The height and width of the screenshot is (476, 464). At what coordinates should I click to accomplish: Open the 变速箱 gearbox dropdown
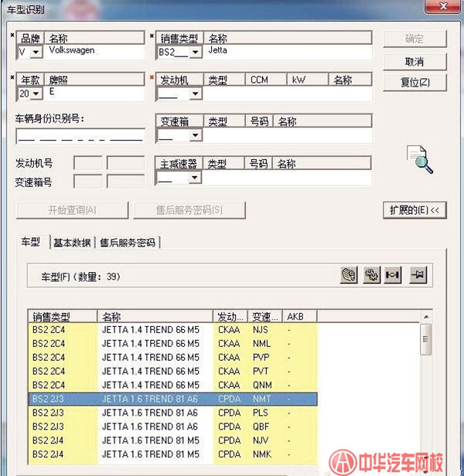(196, 135)
